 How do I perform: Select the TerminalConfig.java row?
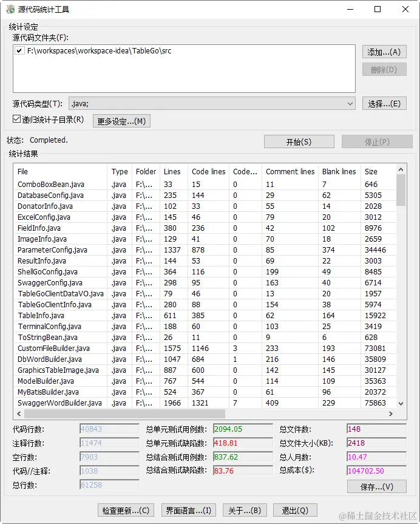point(205,327)
